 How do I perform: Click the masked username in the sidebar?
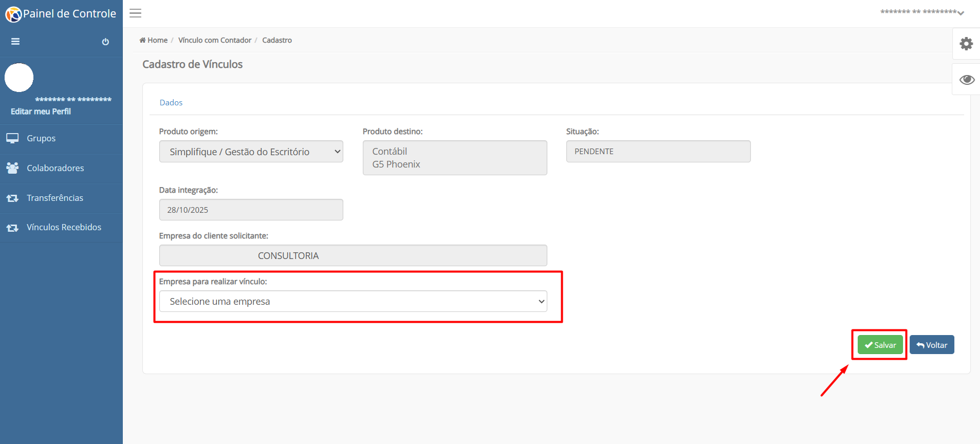click(x=73, y=100)
